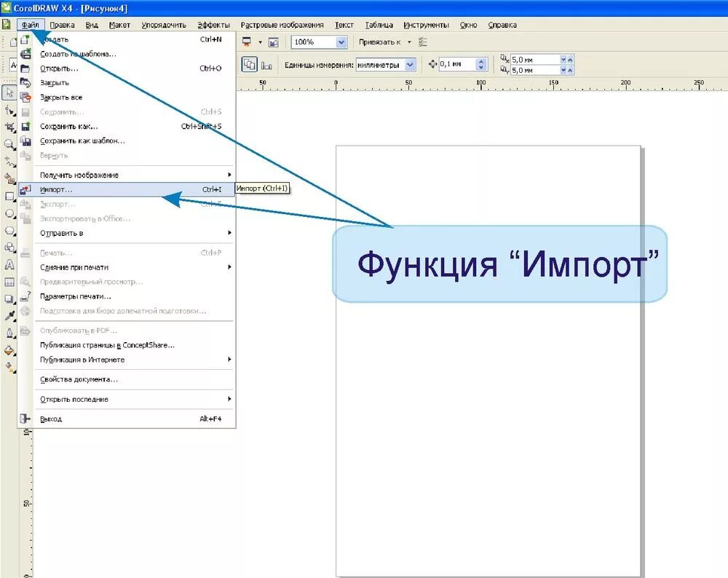Open the Таблица menu
728x578 pixels.
[379, 25]
